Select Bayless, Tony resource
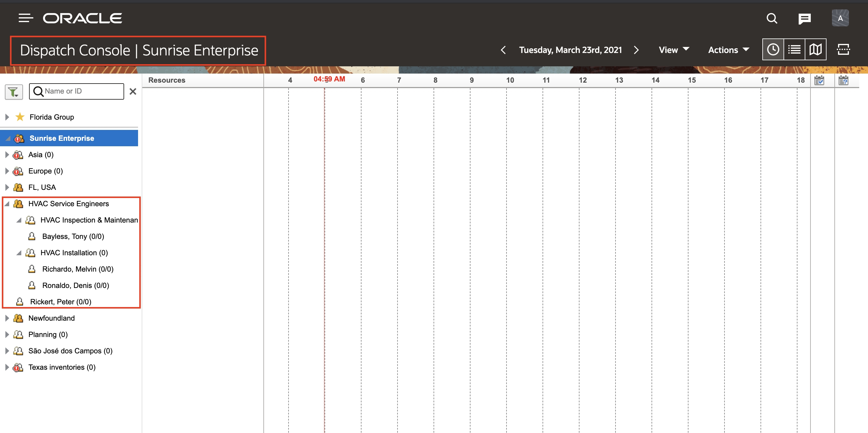868x433 pixels. coord(73,236)
